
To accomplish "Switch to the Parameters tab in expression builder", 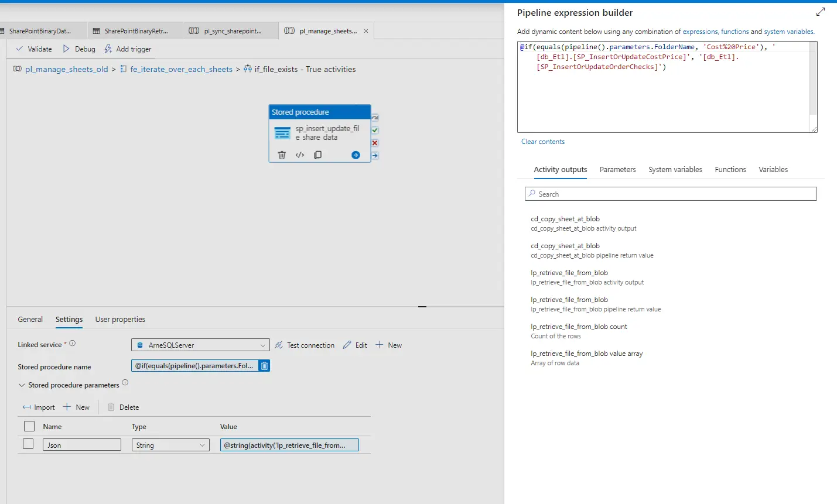I will 617,169.
